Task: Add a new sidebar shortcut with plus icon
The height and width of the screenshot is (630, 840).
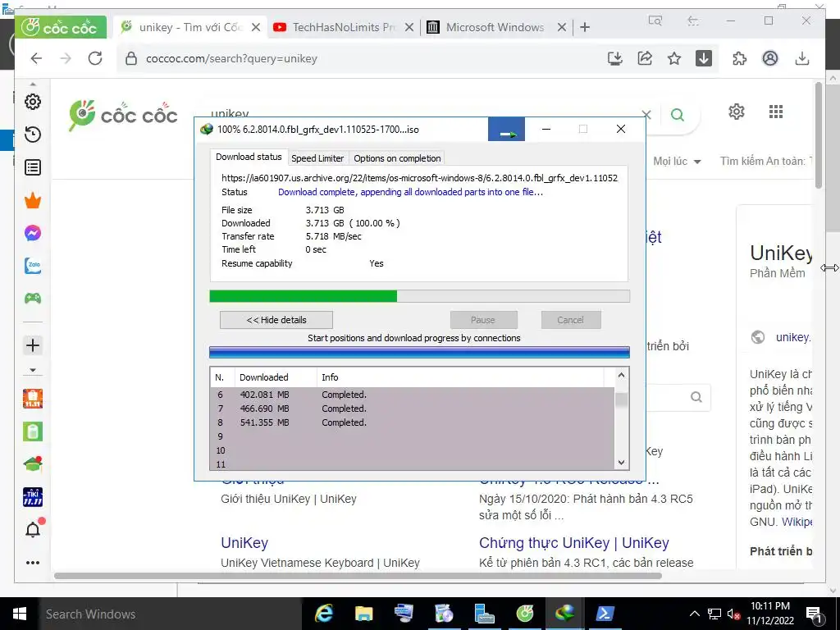Action: (33, 345)
